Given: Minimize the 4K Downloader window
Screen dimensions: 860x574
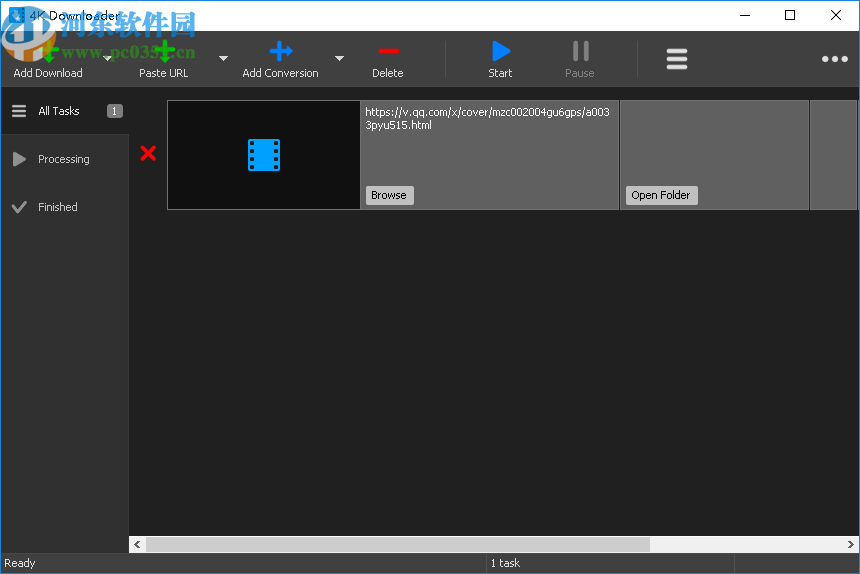Looking at the screenshot, I should [745, 15].
